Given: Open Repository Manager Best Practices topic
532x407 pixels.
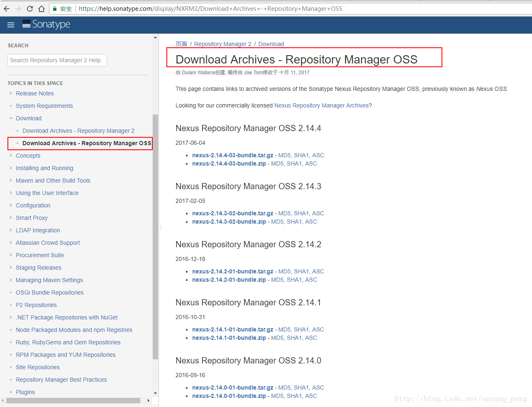Looking at the screenshot, I should (61, 380).
